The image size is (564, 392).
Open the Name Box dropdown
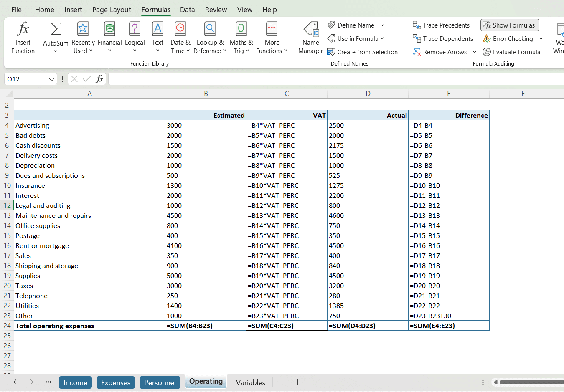point(51,79)
